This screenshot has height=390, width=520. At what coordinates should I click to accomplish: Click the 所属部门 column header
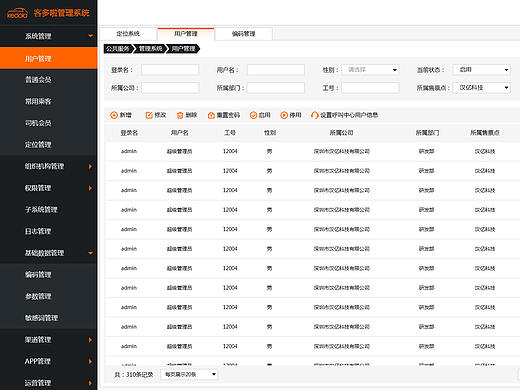click(x=427, y=133)
